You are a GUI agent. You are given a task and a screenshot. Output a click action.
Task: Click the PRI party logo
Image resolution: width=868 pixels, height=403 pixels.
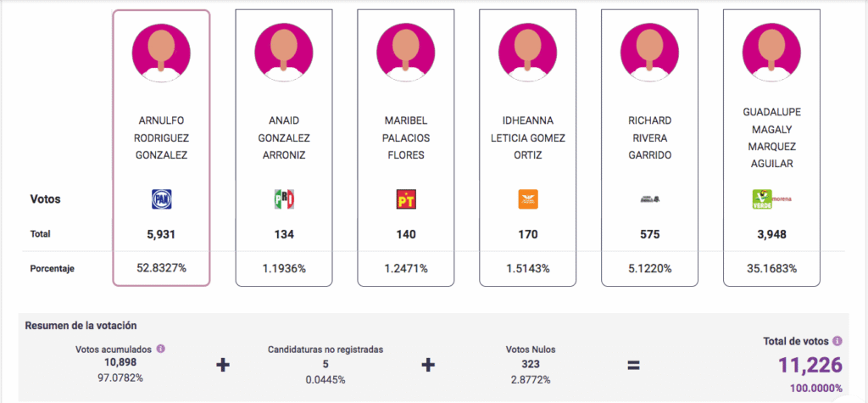coord(283,199)
